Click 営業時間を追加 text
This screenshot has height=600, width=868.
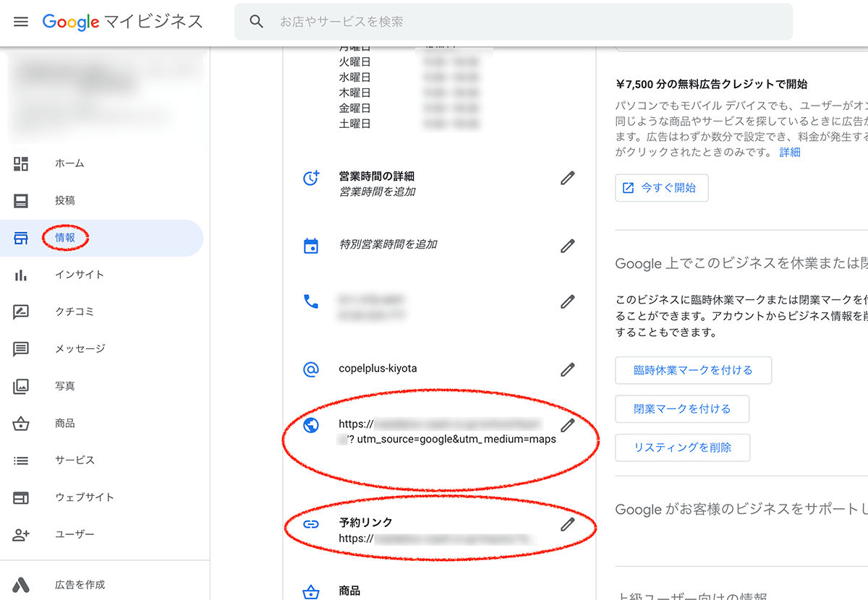pos(377,192)
